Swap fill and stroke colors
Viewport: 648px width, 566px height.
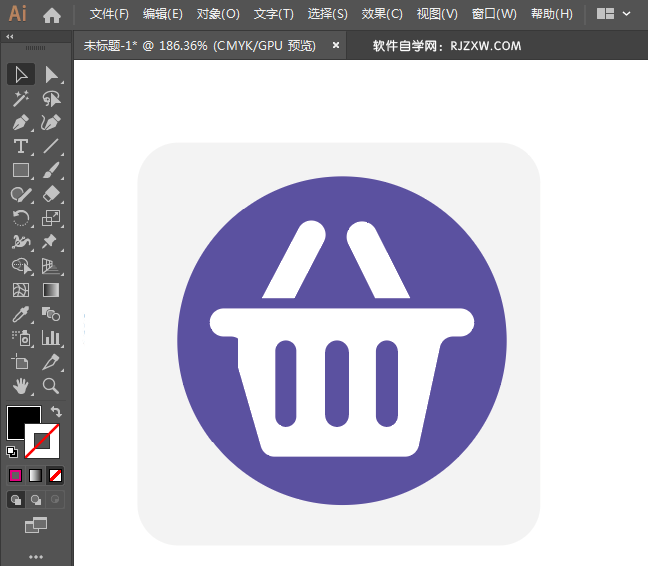[x=56, y=411]
